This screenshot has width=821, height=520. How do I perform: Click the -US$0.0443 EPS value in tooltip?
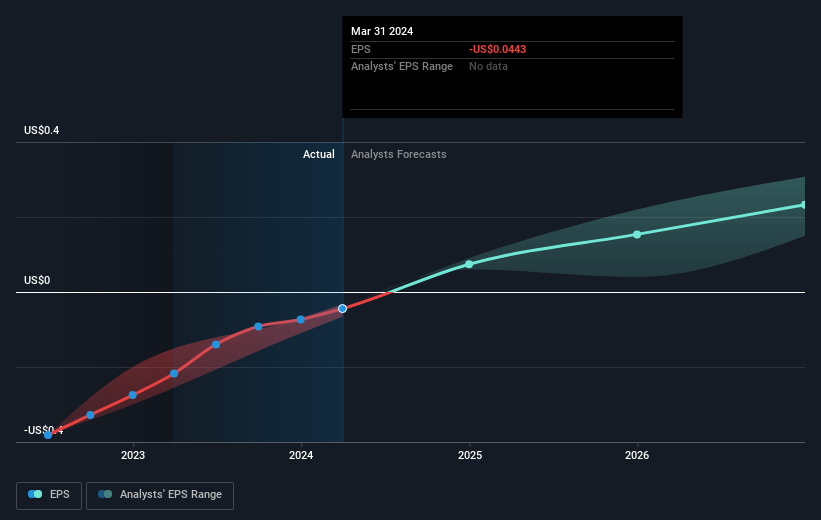pyautogui.click(x=497, y=49)
